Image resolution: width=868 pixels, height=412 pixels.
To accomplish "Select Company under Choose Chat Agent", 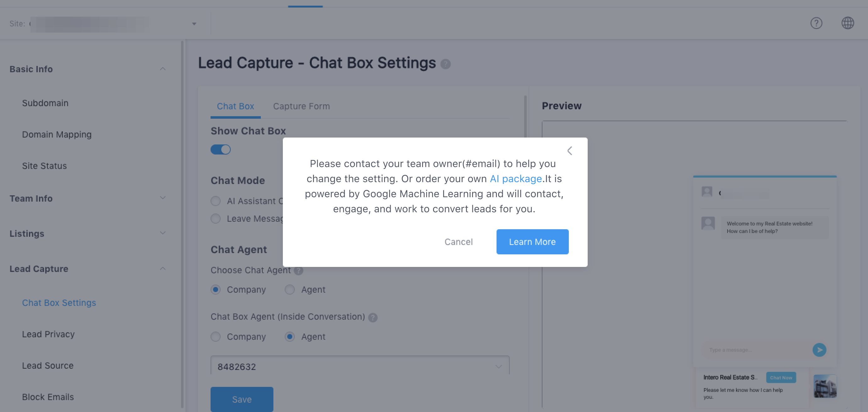I will [x=216, y=290].
